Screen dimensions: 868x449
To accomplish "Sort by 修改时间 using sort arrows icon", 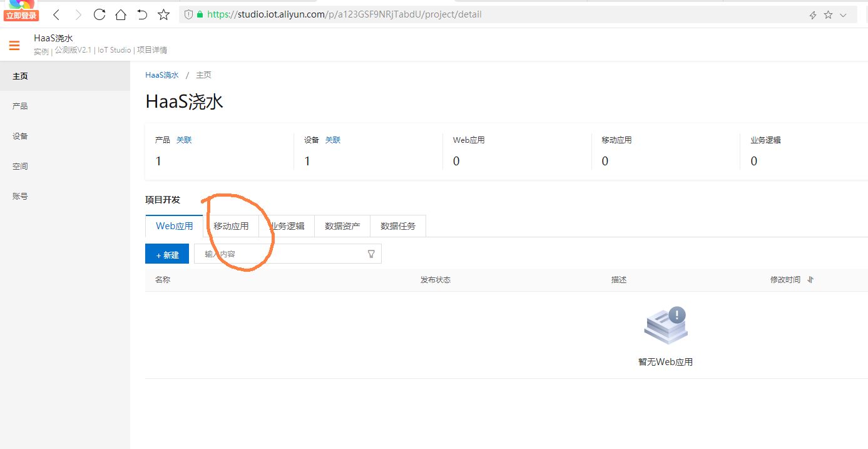I will click(x=810, y=280).
